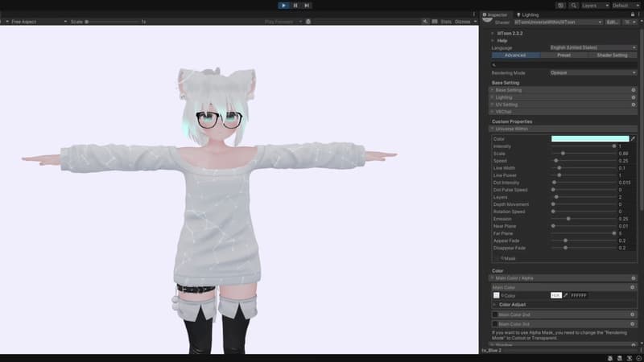Open the gear icon on Base Setting row
Screen dimensions: 644x362
pos(633,90)
